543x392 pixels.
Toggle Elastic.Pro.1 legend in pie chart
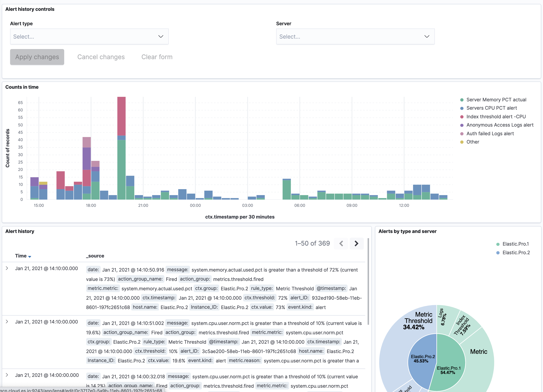[x=515, y=244]
